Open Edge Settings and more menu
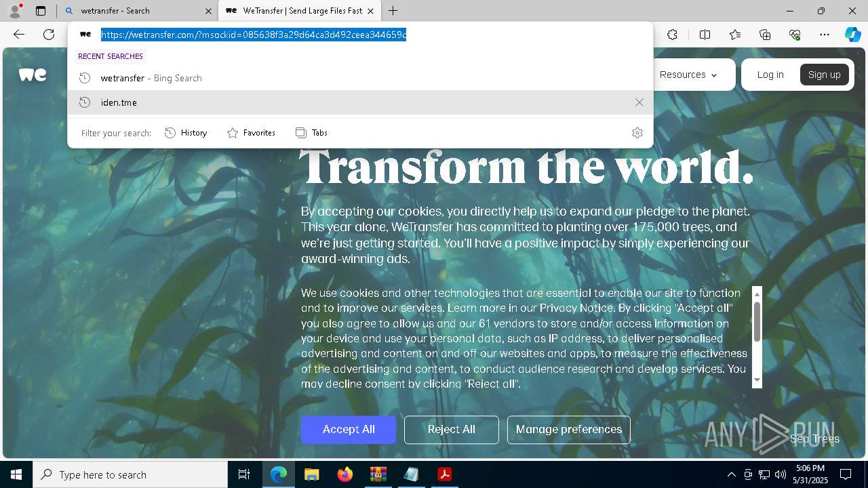 [825, 35]
